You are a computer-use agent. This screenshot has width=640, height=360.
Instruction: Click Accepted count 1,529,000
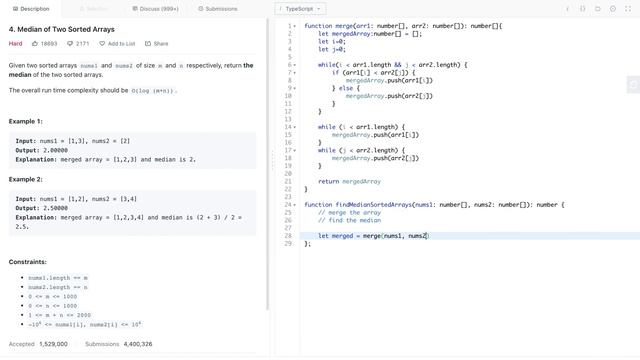click(x=53, y=344)
